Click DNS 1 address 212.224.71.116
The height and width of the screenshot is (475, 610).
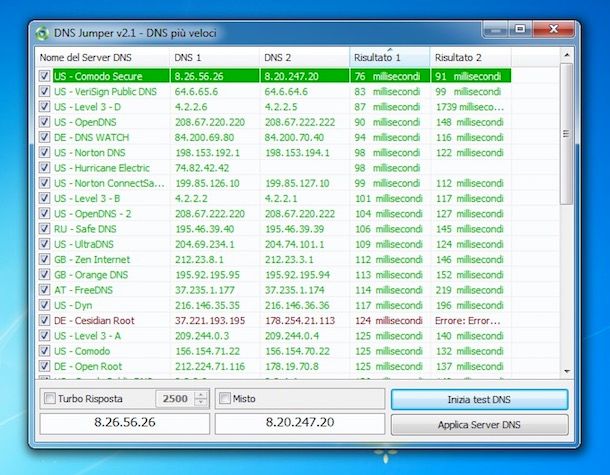210,366
